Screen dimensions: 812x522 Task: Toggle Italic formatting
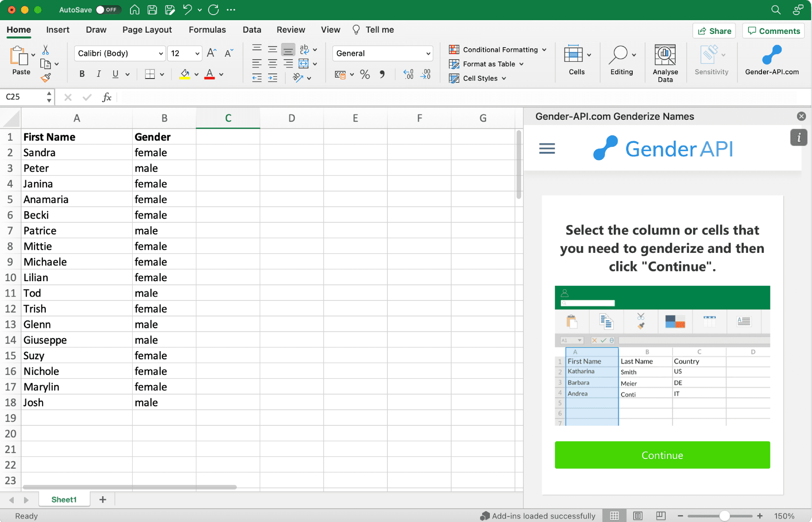coord(99,74)
